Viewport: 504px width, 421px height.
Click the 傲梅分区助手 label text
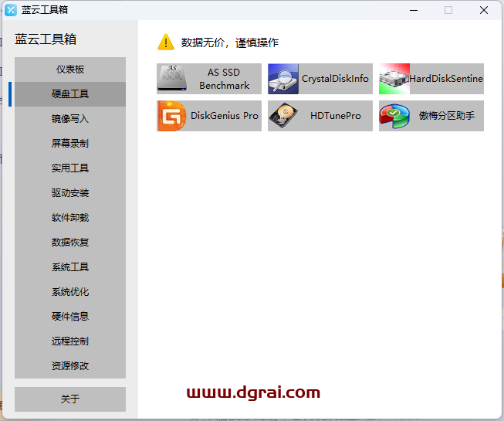[x=446, y=116]
